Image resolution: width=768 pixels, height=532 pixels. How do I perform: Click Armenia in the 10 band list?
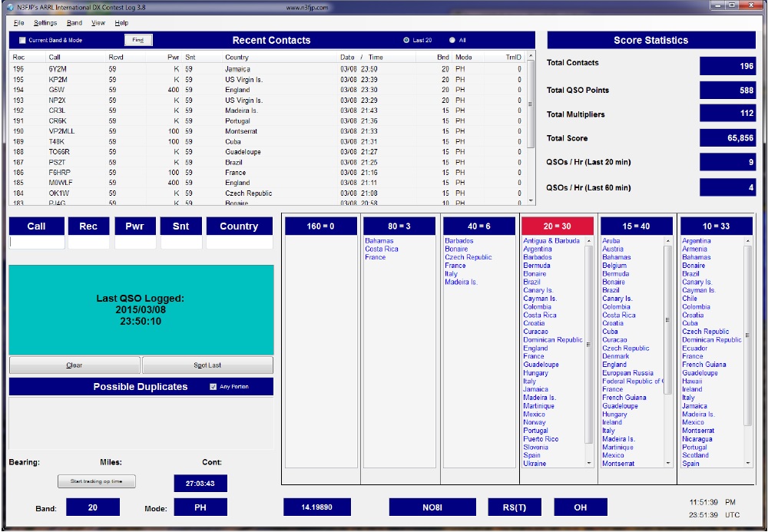point(694,249)
